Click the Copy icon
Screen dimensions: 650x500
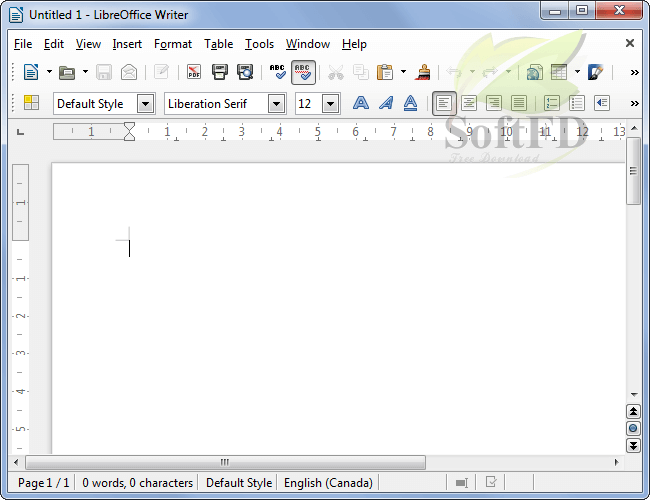[x=361, y=72]
